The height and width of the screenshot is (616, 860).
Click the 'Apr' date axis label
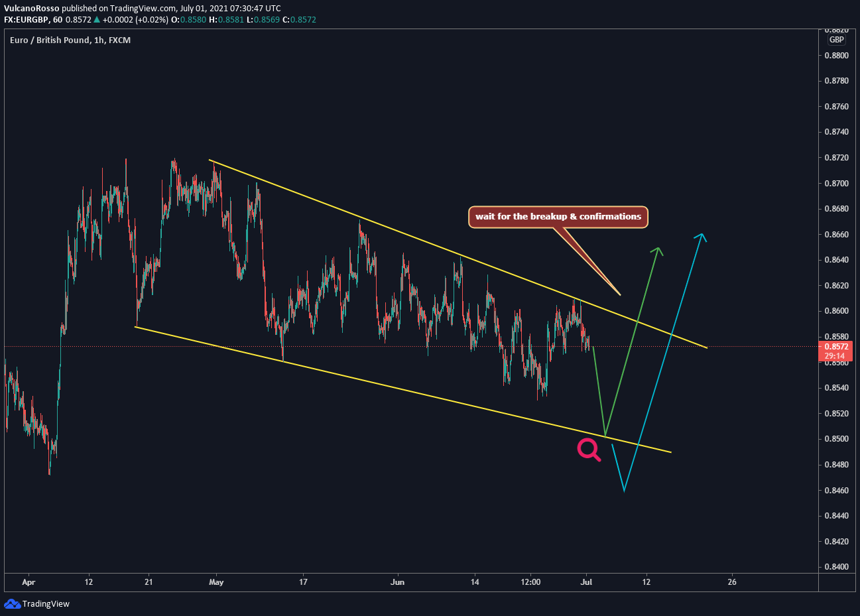click(x=29, y=582)
